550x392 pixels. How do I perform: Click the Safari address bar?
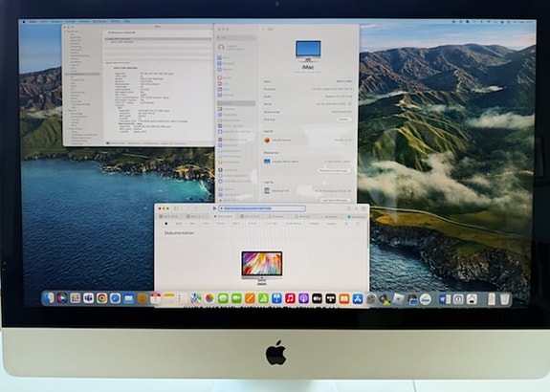(262, 208)
